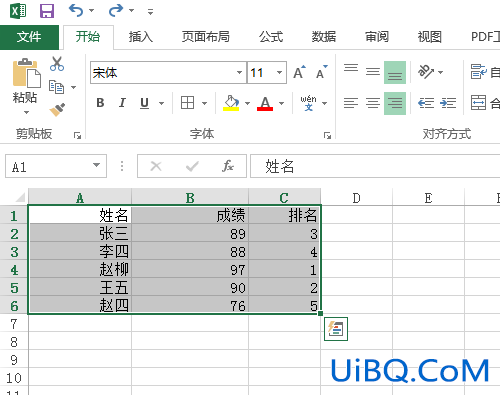
Task: Click the Cancel X formula bar button
Action: [x=156, y=166]
